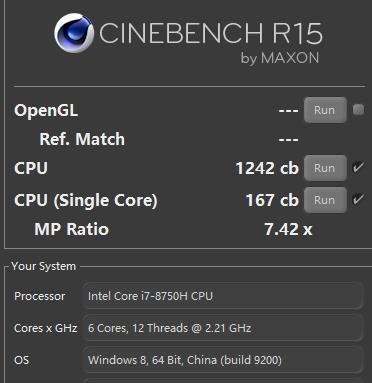
Task: Click inside the OS field
Action: [x=222, y=360]
